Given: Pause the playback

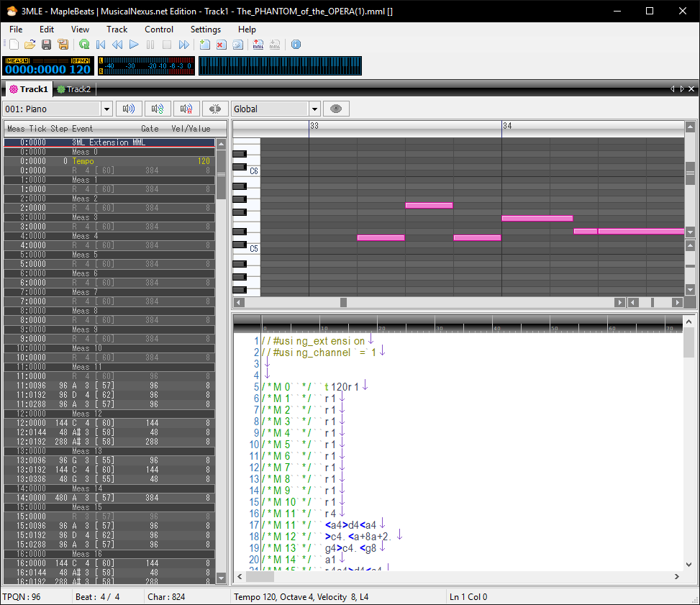Looking at the screenshot, I should [x=150, y=44].
